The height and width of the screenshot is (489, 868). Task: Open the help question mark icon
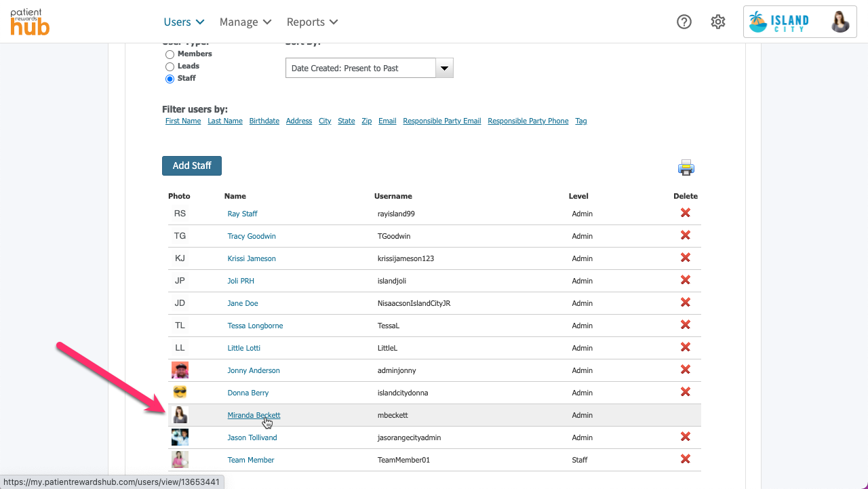(x=684, y=22)
